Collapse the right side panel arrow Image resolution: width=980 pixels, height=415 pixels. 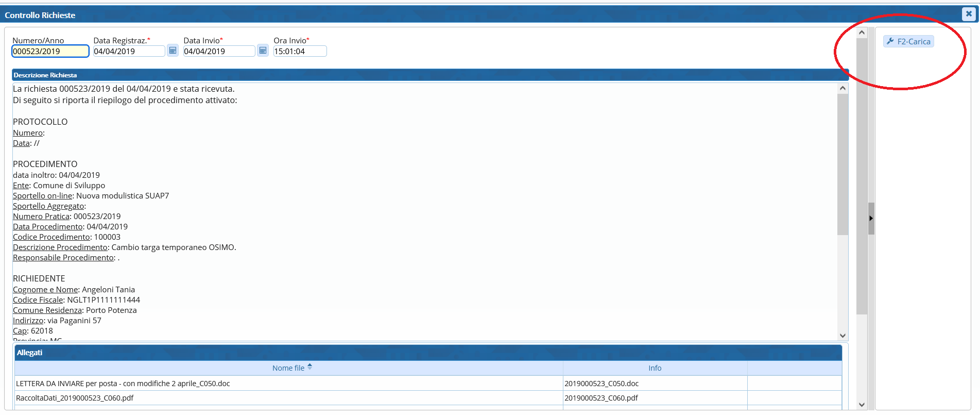click(x=871, y=219)
